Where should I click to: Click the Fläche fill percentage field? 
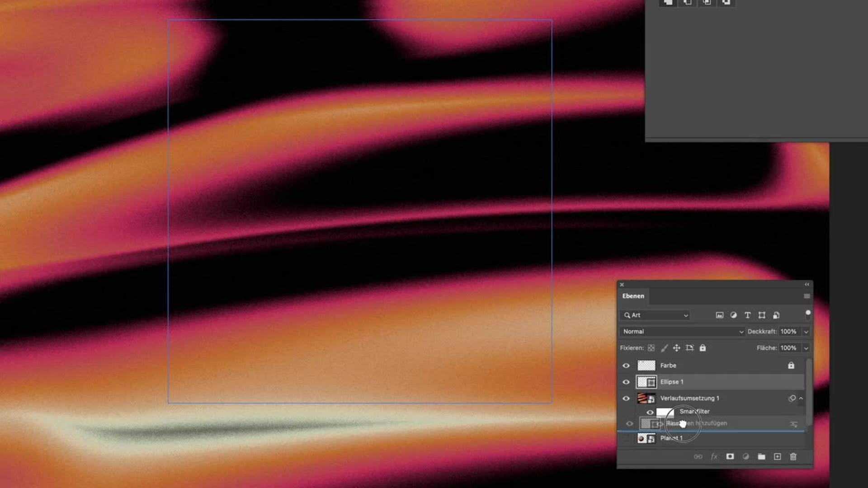click(789, 348)
